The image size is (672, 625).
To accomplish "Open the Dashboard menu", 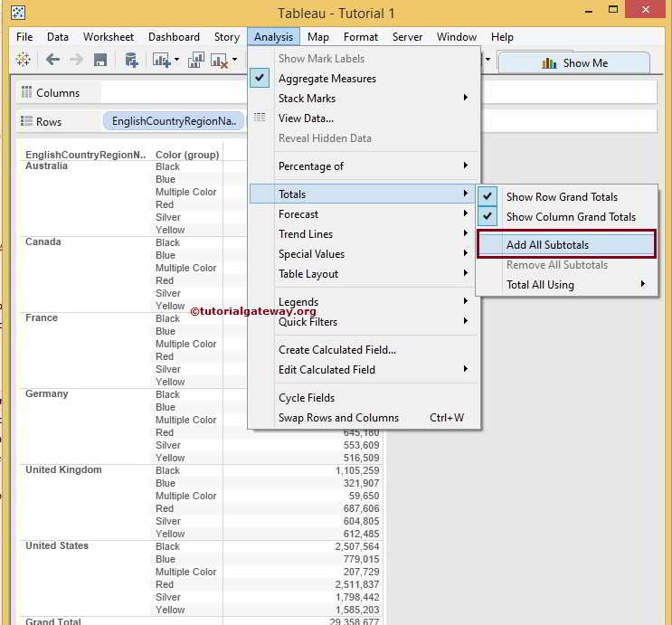I will [174, 37].
